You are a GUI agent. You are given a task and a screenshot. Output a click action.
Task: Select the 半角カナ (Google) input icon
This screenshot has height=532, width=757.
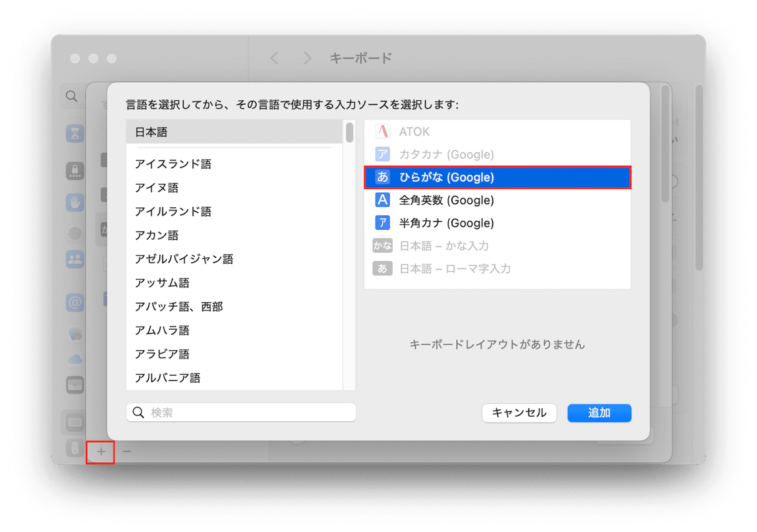[x=382, y=223]
